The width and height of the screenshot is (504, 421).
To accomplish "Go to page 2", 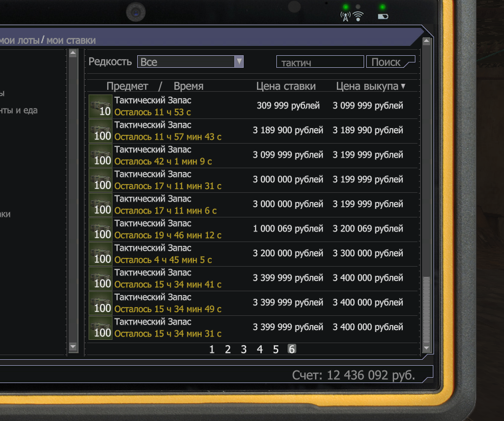I will tap(228, 349).
